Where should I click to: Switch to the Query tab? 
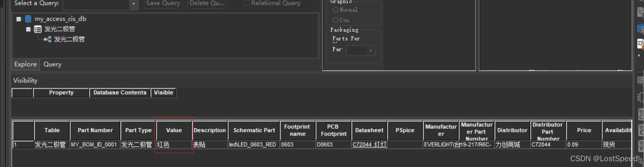pyautogui.click(x=52, y=64)
